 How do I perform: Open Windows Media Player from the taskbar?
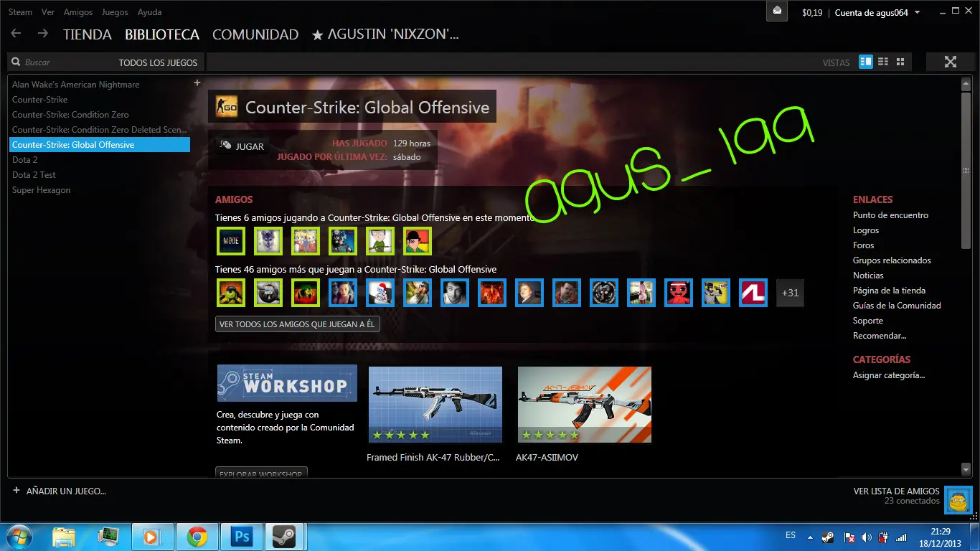coord(152,537)
